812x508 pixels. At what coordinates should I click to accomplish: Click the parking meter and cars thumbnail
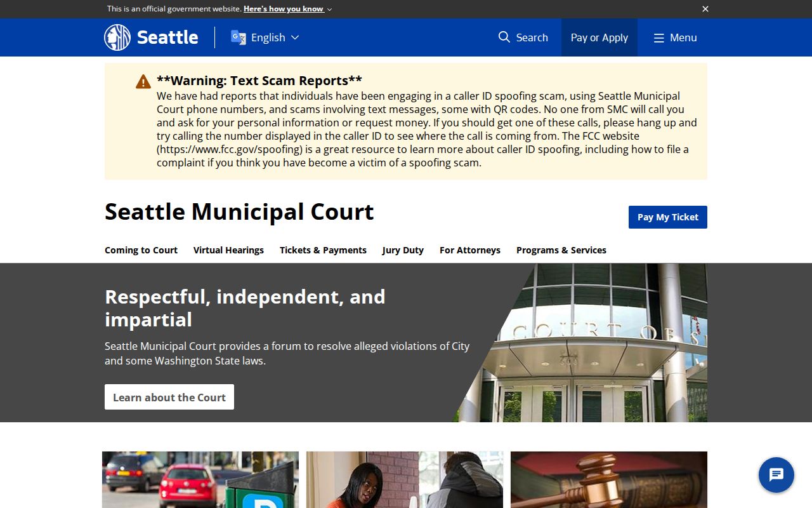[200, 479]
